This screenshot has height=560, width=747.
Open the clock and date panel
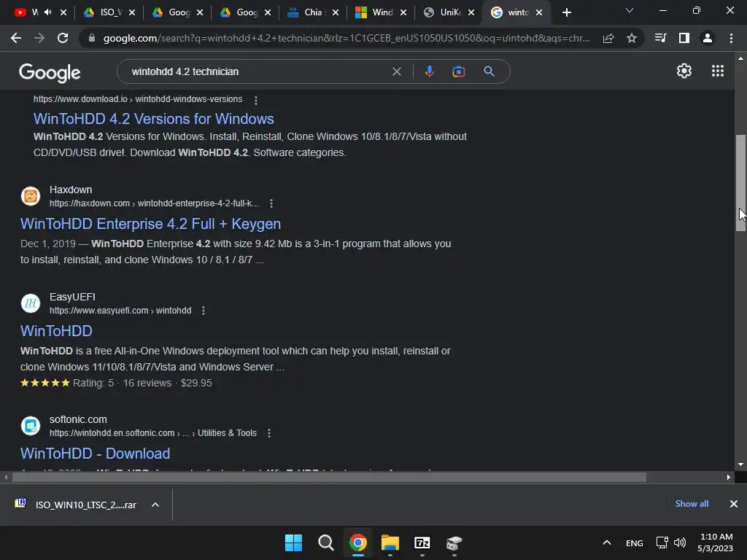tap(715, 542)
